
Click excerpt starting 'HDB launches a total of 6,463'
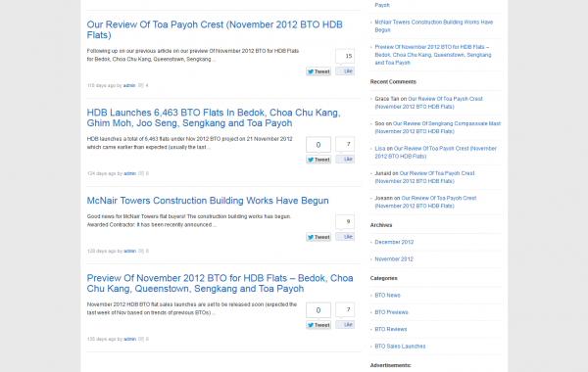pos(190,143)
